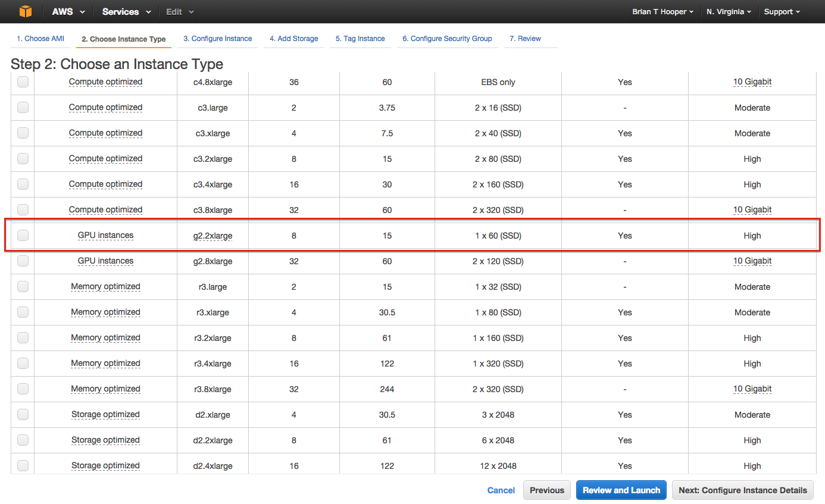825x504 pixels.
Task: Expand the Edit menu dropdown
Action: pyautogui.click(x=179, y=11)
